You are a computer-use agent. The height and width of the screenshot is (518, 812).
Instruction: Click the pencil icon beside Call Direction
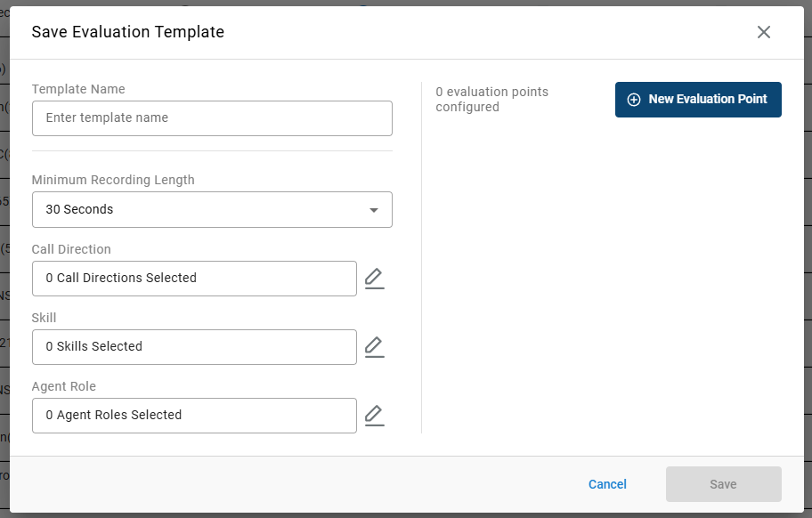(375, 279)
